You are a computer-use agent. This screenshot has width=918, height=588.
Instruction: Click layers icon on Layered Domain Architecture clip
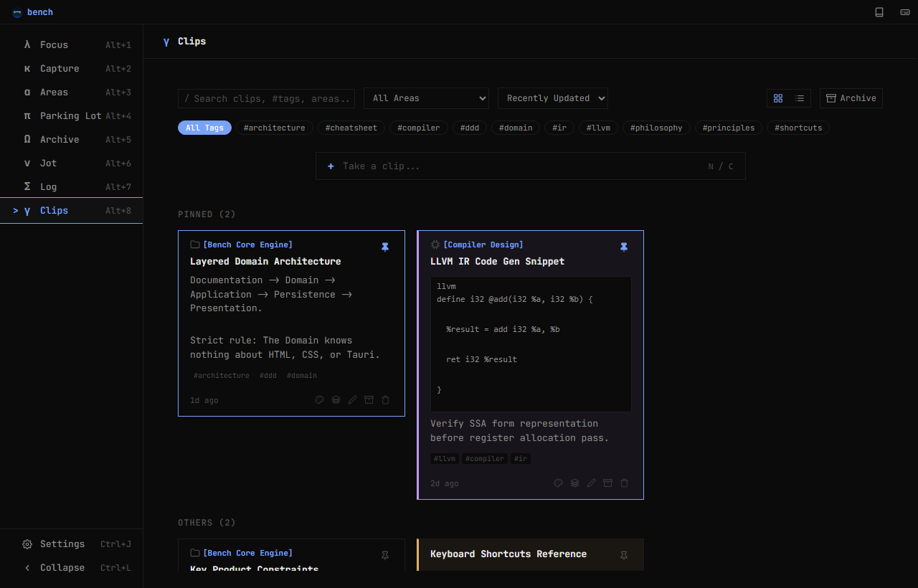coord(336,400)
